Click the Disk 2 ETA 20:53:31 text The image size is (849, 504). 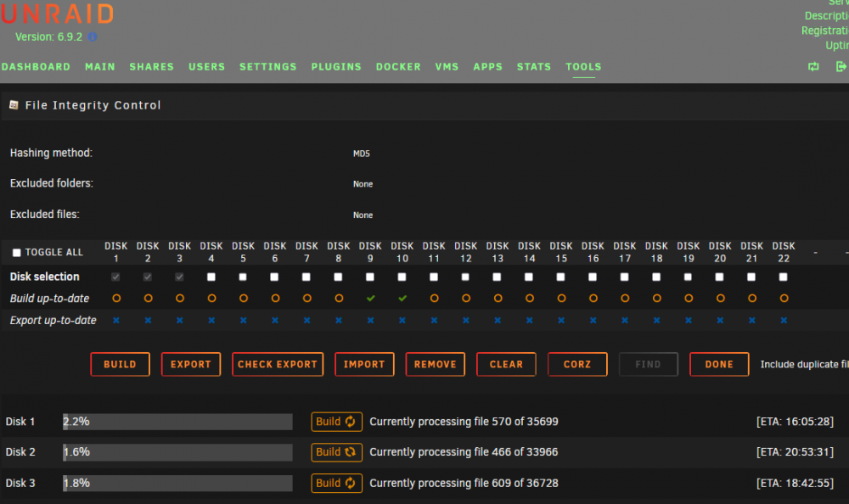(795, 452)
